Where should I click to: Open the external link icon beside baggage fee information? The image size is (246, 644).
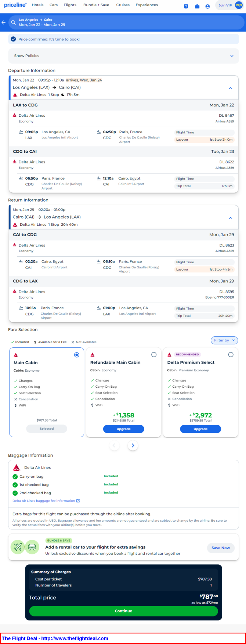(x=78, y=501)
